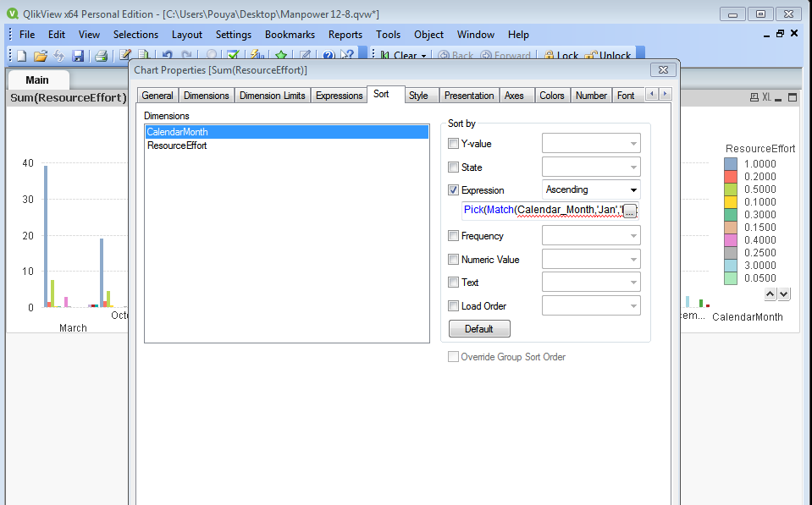This screenshot has height=505, width=812.
Task: Select the Main sheet tab
Action: point(37,80)
